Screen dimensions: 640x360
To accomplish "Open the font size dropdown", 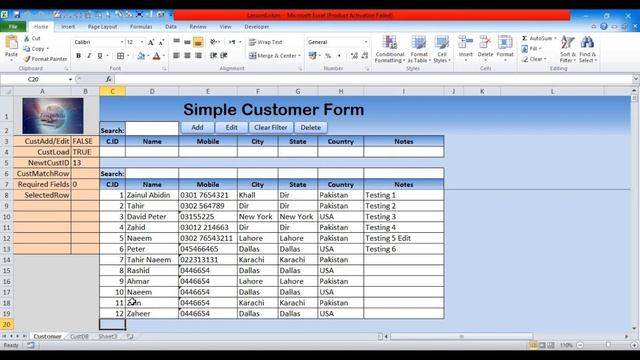I will (142, 42).
